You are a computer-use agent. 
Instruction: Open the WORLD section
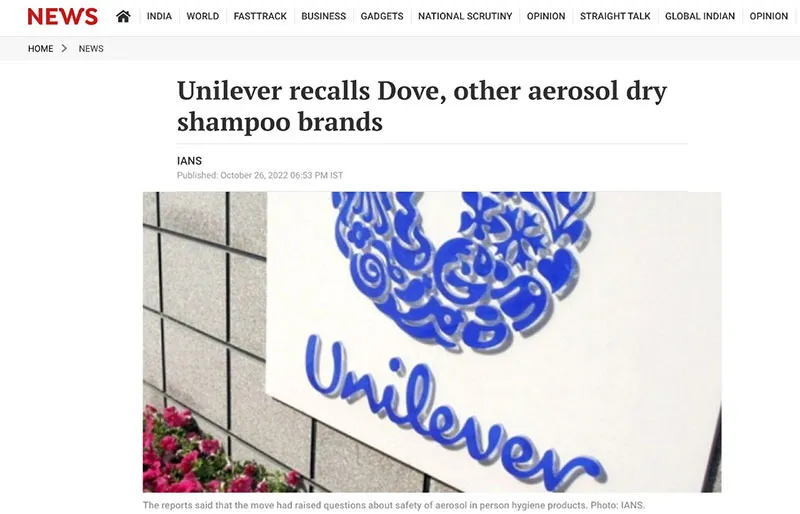[203, 16]
